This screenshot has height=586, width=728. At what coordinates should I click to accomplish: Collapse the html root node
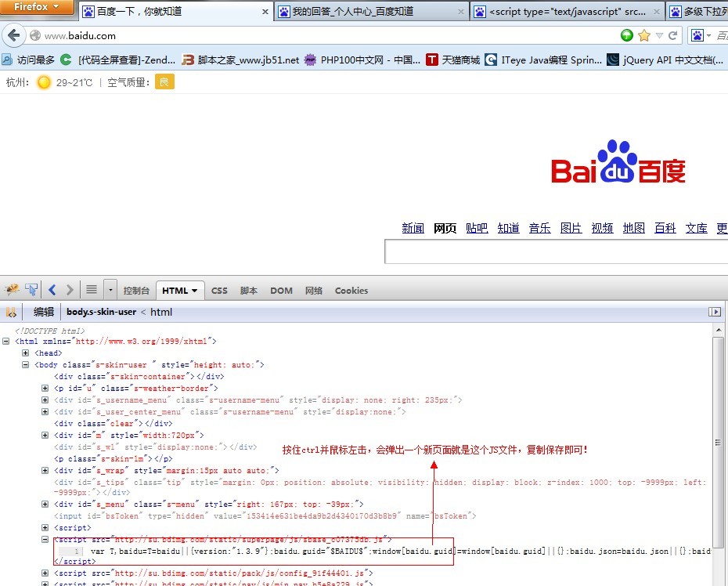6,342
